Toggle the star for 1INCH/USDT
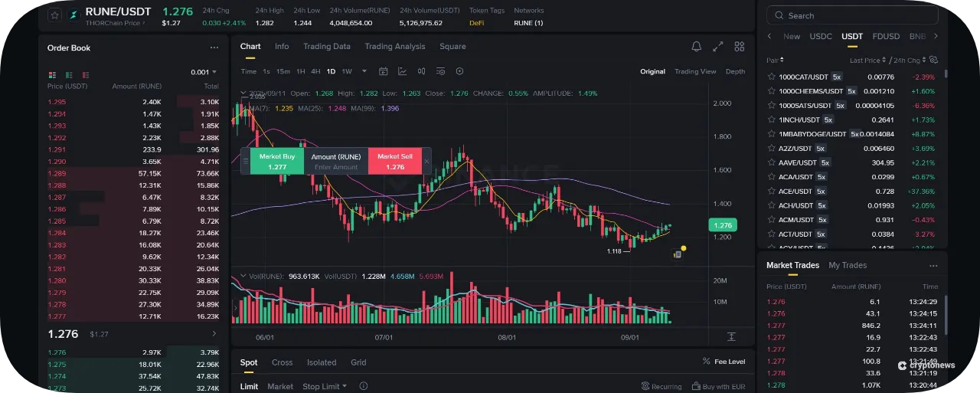 point(772,120)
